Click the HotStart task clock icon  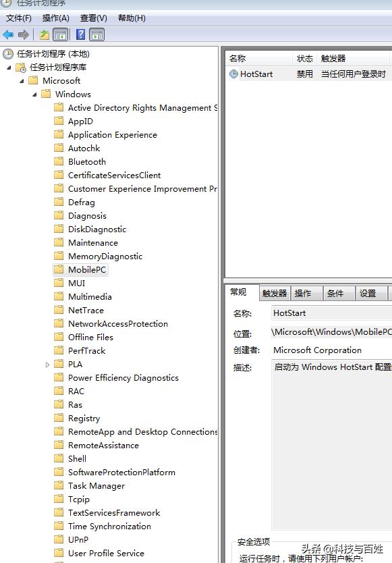(233, 74)
